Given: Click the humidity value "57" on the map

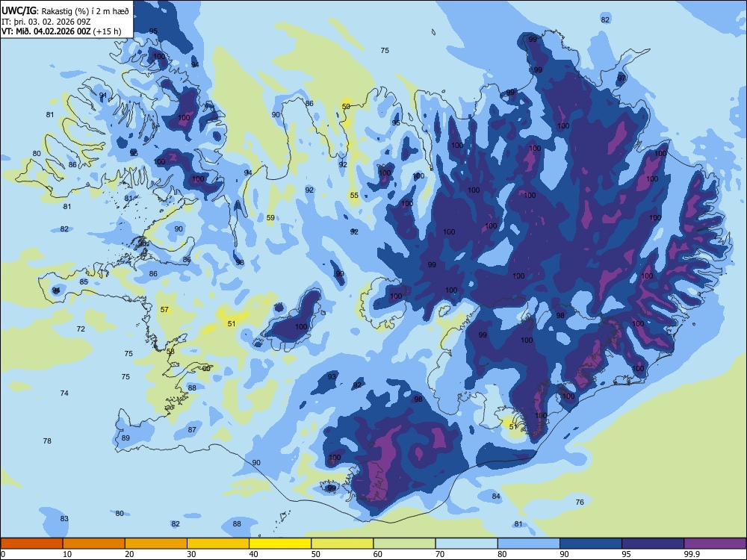Looking at the screenshot, I should (x=164, y=310).
